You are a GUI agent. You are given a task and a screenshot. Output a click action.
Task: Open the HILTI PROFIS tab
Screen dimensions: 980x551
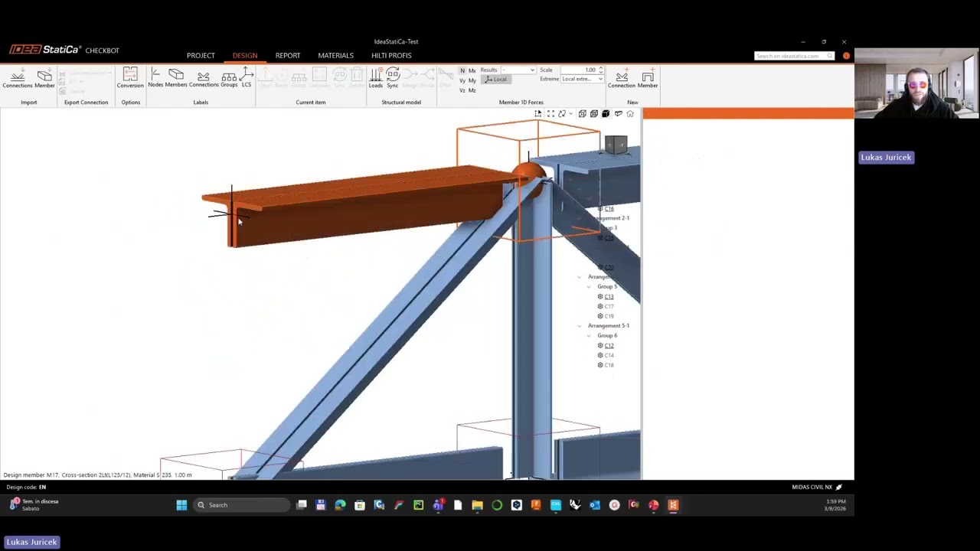point(391,56)
